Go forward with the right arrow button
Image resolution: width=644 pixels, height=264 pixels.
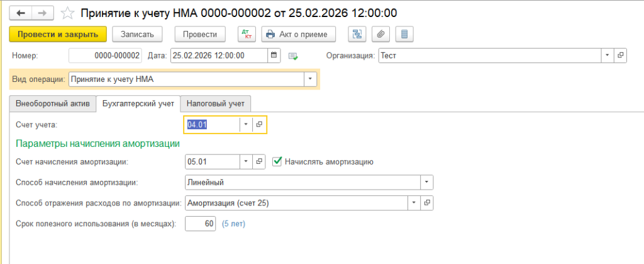pos(42,13)
